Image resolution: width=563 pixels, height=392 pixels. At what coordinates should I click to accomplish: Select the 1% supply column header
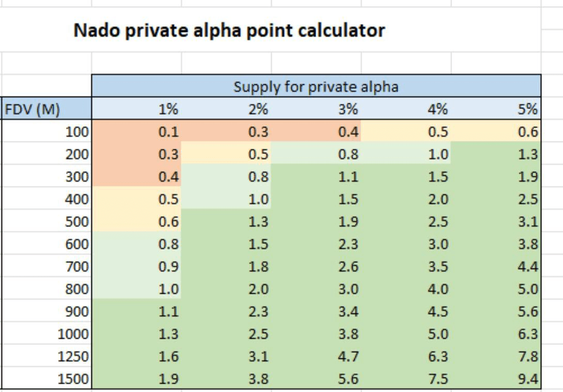click(x=136, y=109)
